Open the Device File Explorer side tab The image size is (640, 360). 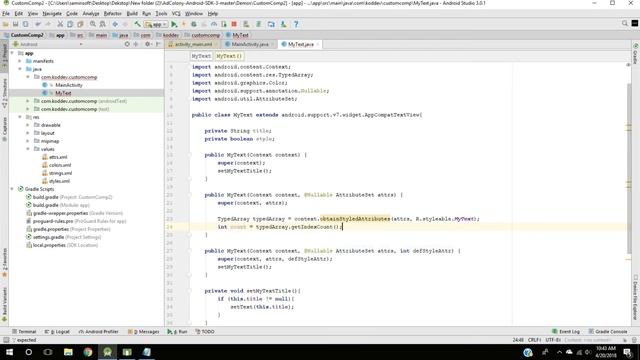click(636, 298)
